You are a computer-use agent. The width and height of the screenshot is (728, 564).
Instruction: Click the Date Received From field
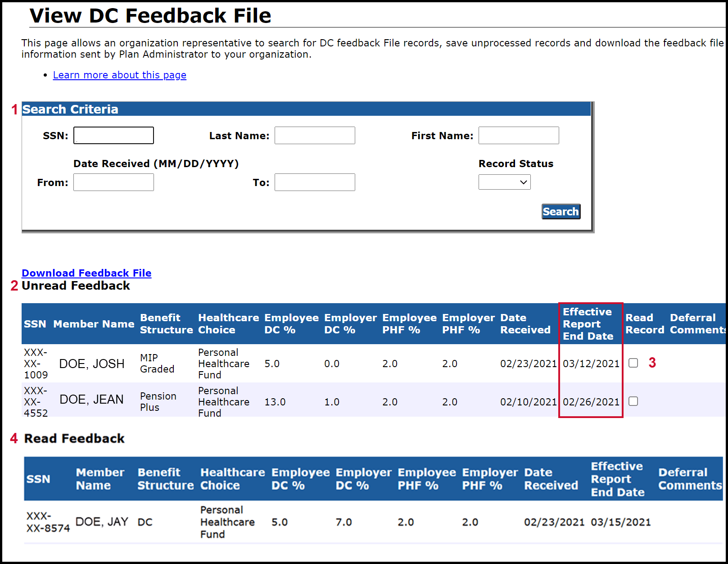click(x=113, y=182)
